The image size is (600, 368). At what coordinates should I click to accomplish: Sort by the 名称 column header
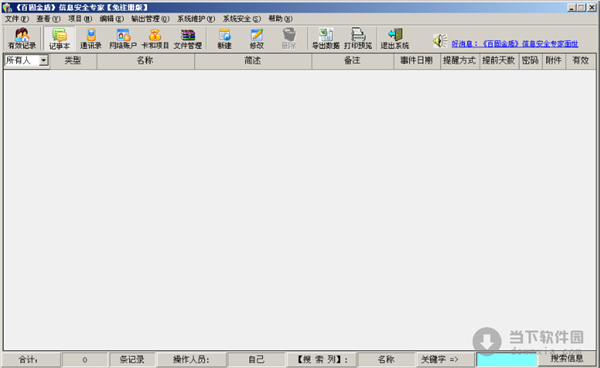click(x=145, y=60)
